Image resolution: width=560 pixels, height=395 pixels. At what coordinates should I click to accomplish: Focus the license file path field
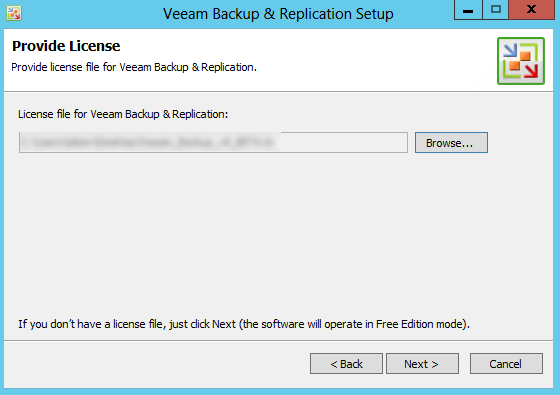tap(213, 142)
